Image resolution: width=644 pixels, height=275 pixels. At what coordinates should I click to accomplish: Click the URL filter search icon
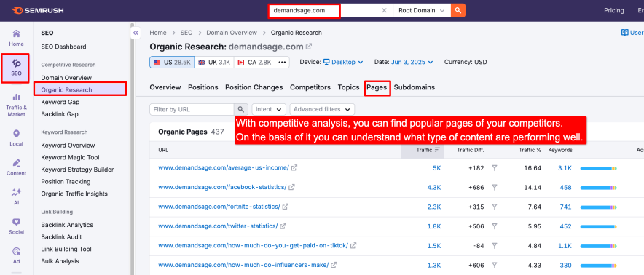pos(241,110)
